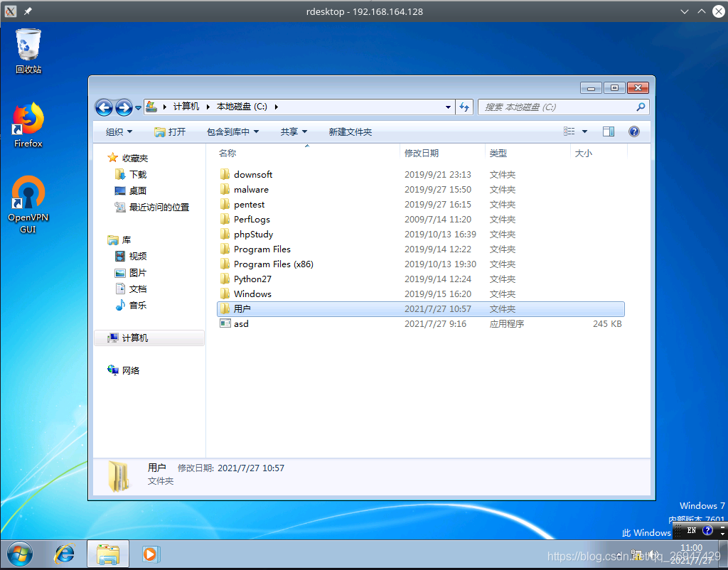The image size is (728, 570).
Task: Open the view options dropdown arrow
Action: coord(584,131)
